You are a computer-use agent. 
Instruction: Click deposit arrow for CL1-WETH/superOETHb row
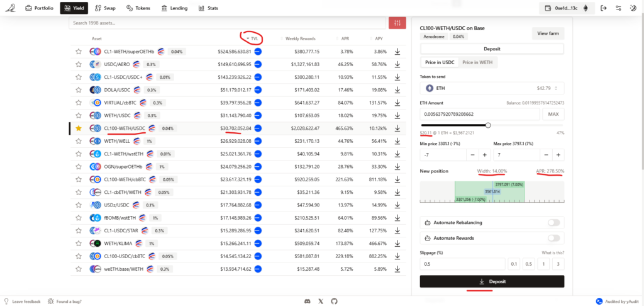(397, 52)
